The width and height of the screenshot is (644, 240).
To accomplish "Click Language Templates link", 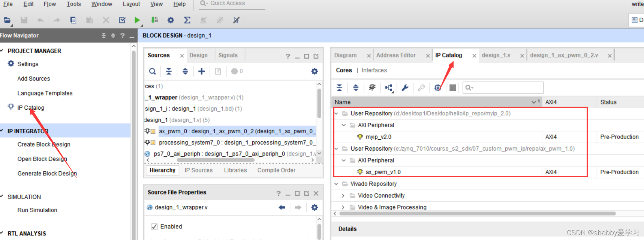I will coord(45,93).
